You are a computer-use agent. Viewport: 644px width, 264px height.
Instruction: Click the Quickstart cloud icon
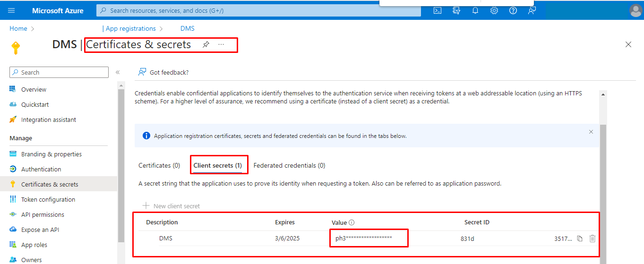13,104
